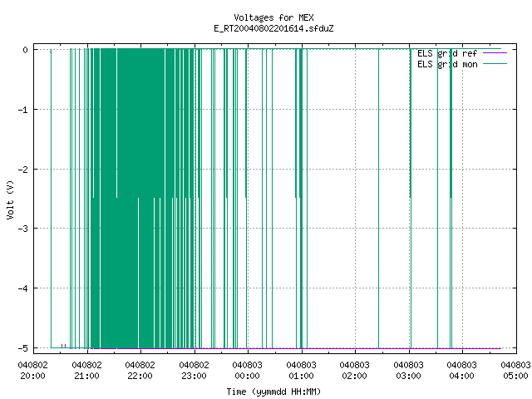This screenshot has height=399, width=532.
Task: Click the x-axis label 040803 04:00
Action: tap(462, 371)
